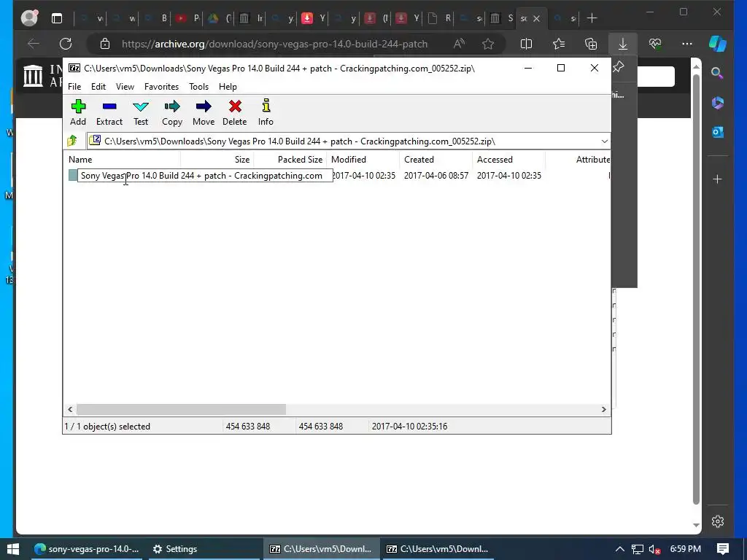747x560 pixels.
Task: Sort list by the Name column
Action: click(x=122, y=160)
